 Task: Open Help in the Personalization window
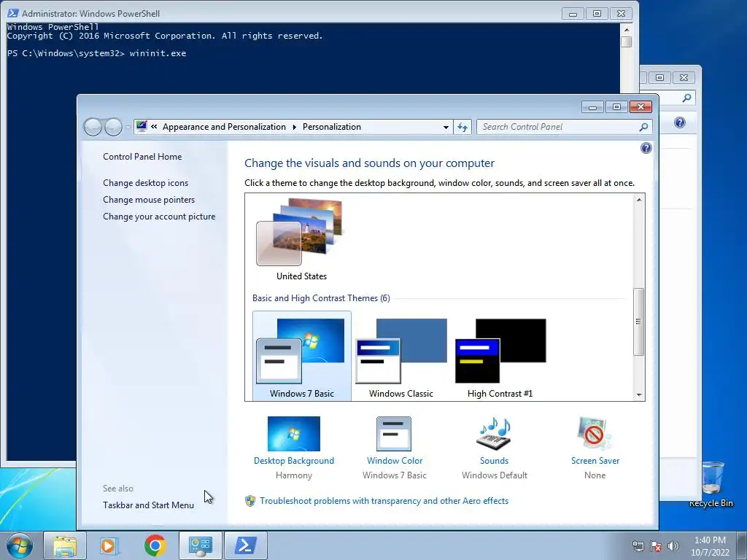click(646, 148)
